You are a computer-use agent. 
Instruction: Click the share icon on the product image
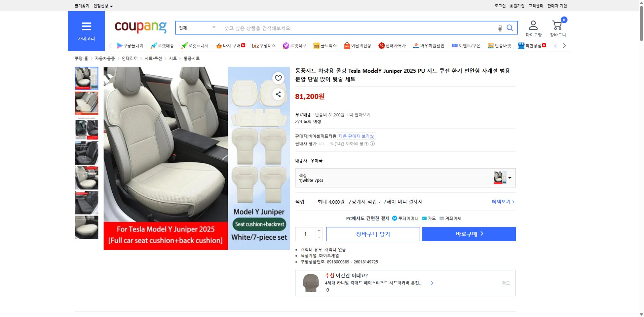coord(278,94)
